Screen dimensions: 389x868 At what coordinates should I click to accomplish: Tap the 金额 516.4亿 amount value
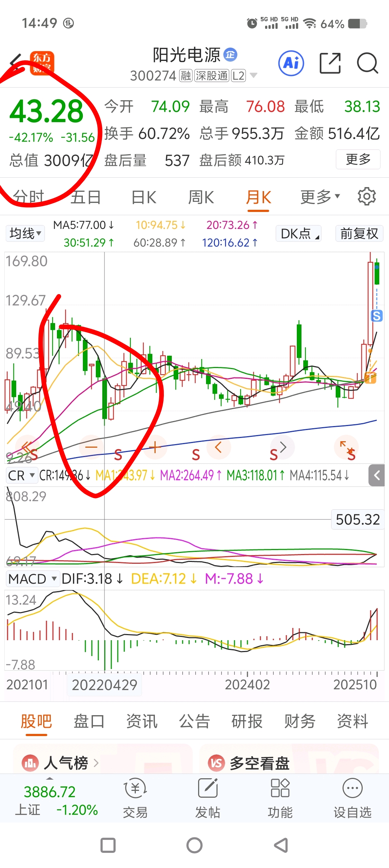(337, 133)
